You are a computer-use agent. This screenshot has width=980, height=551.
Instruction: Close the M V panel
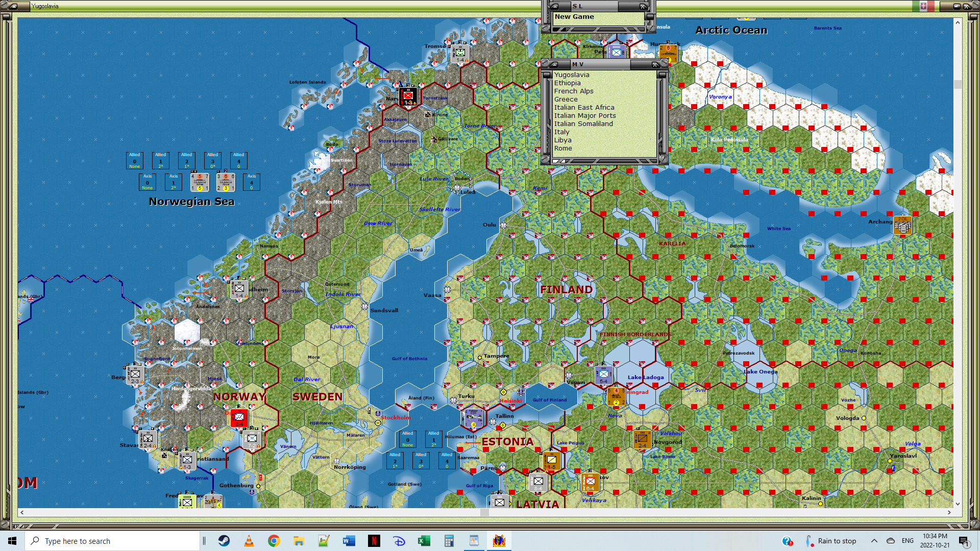click(x=655, y=65)
